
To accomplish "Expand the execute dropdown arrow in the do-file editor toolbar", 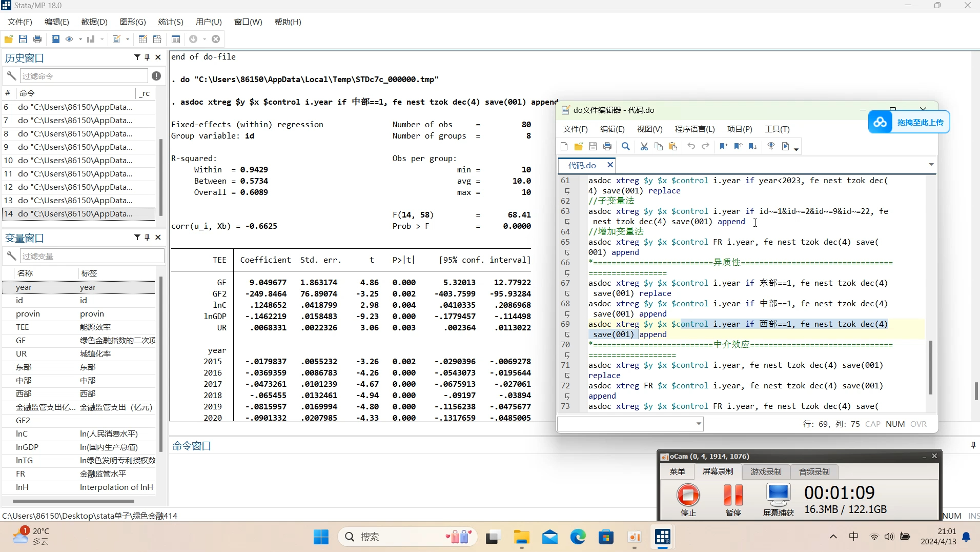I will point(796,149).
